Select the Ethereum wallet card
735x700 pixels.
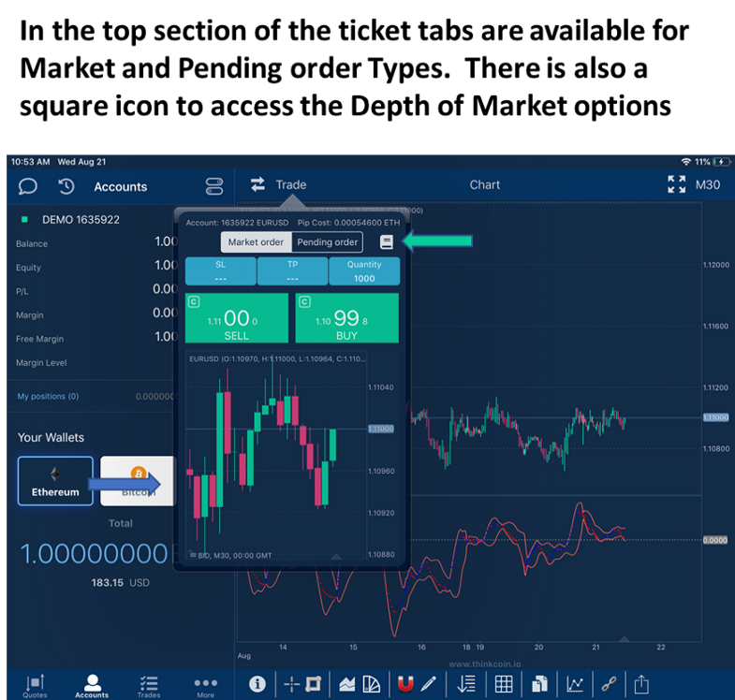click(x=55, y=481)
